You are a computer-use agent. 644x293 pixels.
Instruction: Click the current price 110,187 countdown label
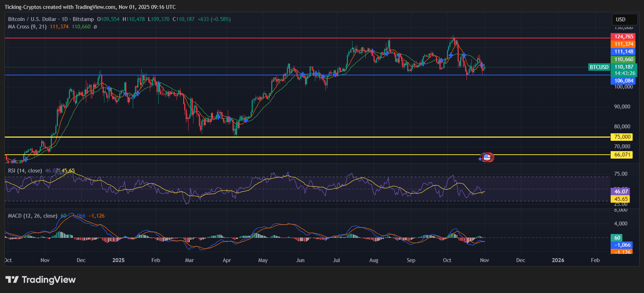click(624, 70)
